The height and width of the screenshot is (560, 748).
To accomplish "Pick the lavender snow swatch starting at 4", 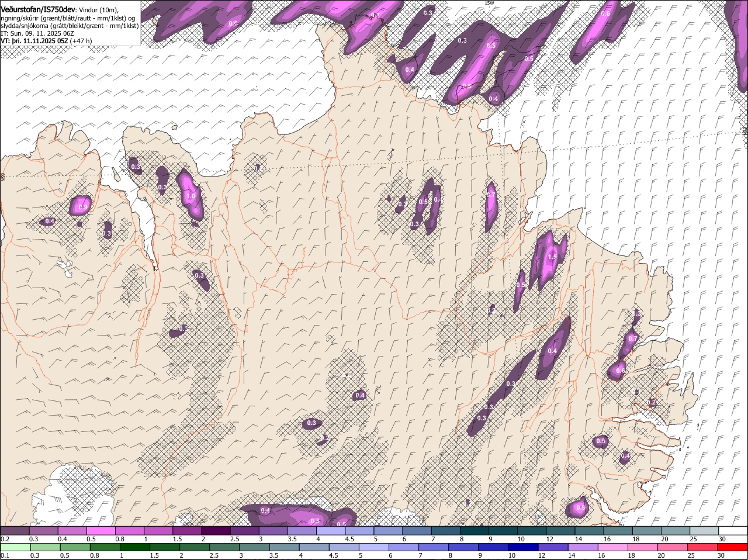I will click(330, 530).
